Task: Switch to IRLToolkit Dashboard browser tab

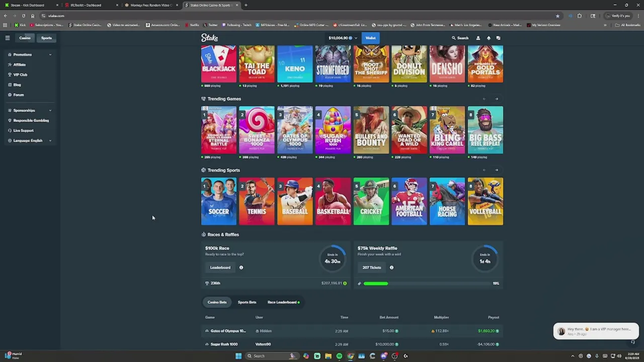Action: (91, 5)
